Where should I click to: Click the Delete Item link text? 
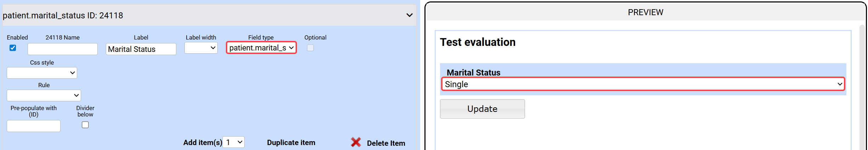[386, 143]
